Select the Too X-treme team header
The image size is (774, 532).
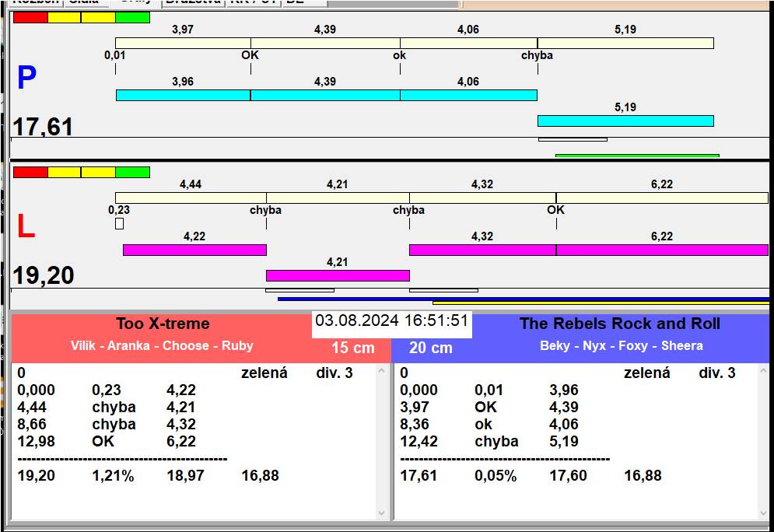[163, 324]
